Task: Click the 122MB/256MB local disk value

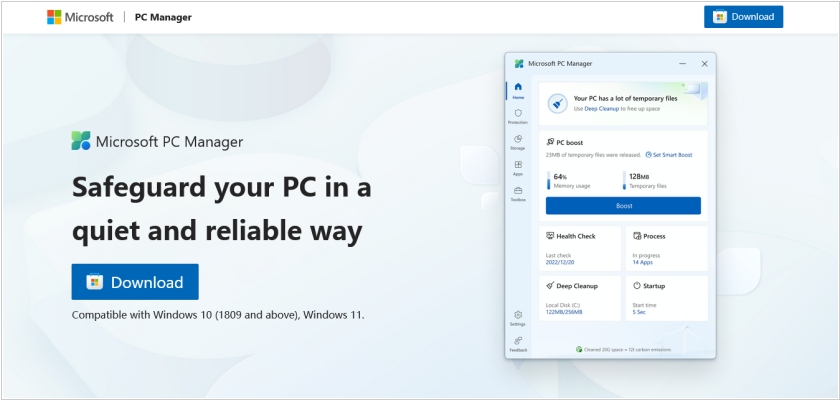Action: tap(564, 312)
